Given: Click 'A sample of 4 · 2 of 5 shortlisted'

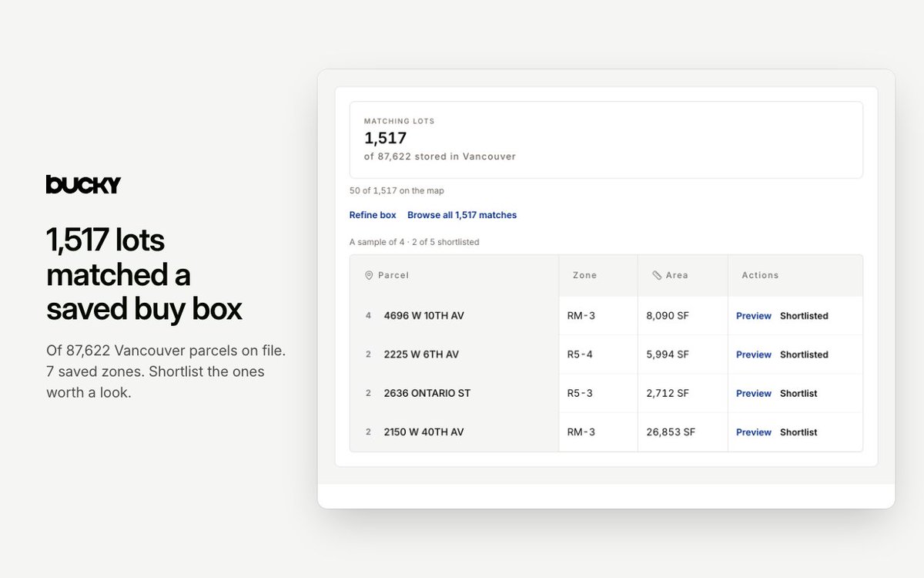Looking at the screenshot, I should (x=414, y=242).
